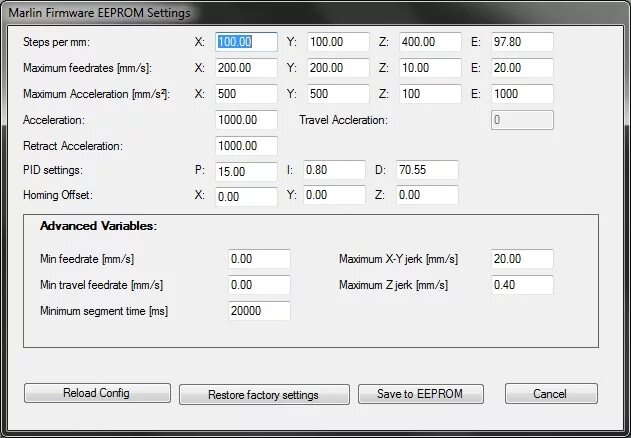This screenshot has width=631, height=438.
Task: Select the PID P value field
Action: (x=246, y=171)
